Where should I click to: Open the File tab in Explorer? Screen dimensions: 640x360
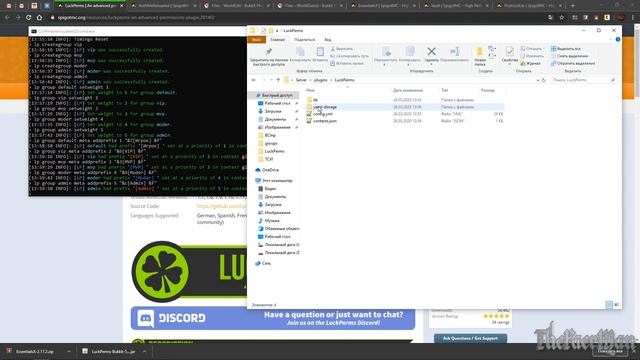coord(256,40)
